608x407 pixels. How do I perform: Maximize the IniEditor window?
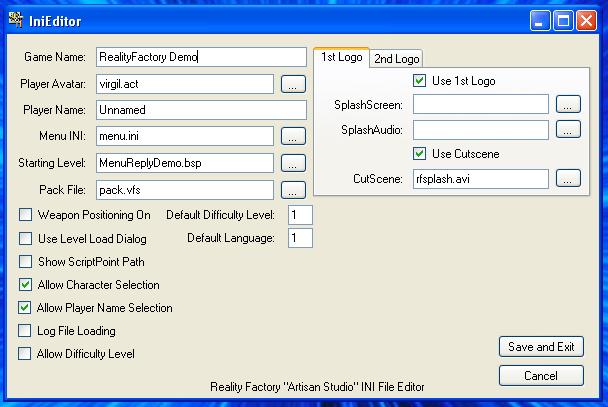[x=563, y=20]
